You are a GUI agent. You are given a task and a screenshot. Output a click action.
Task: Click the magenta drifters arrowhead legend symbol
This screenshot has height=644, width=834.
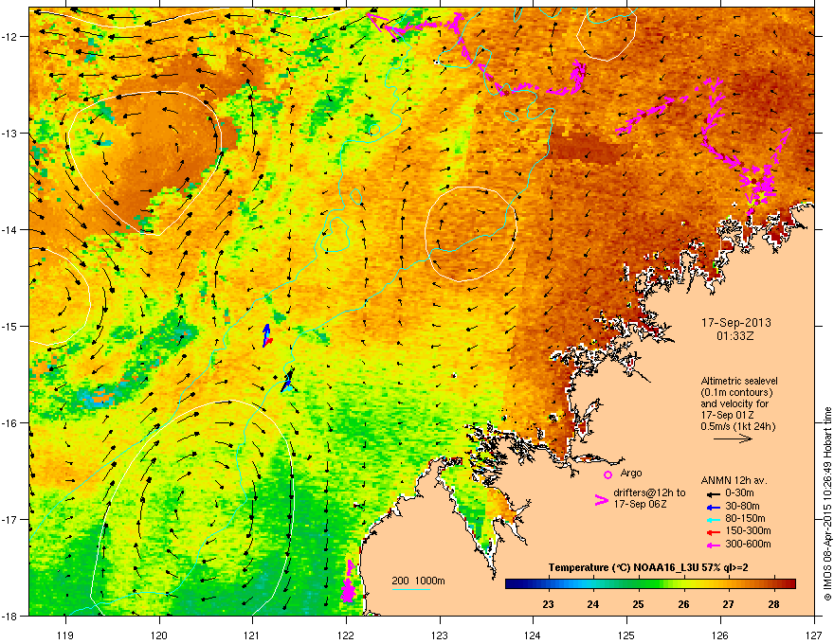click(x=602, y=499)
